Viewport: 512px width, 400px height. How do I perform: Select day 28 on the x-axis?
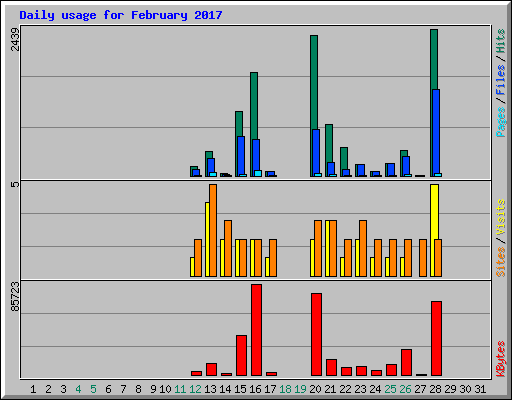click(x=435, y=389)
